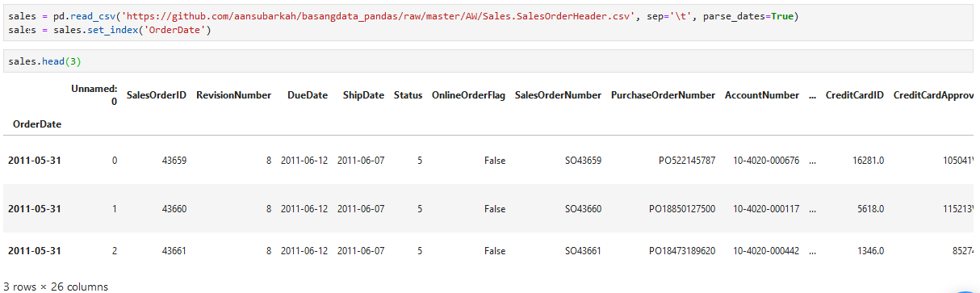Viewport: 980px width, 293px height.
Task: Click the cell containing SO43659
Action: coord(583,161)
